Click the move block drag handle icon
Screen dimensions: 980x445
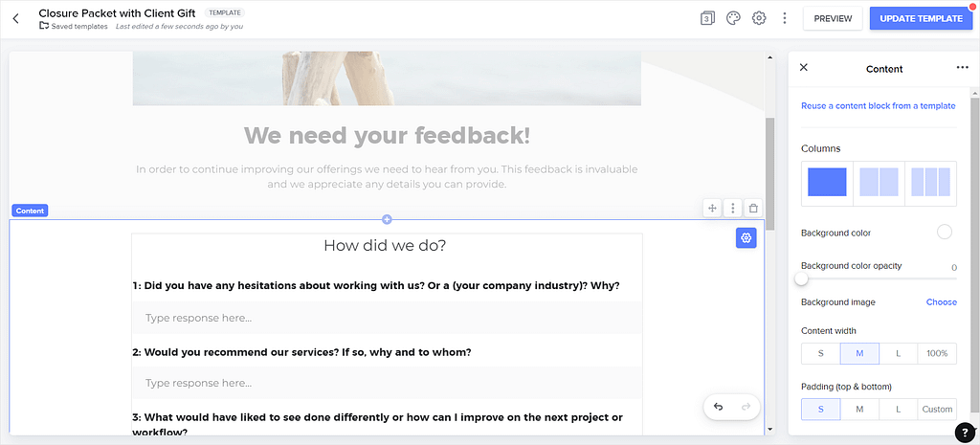[711, 208]
